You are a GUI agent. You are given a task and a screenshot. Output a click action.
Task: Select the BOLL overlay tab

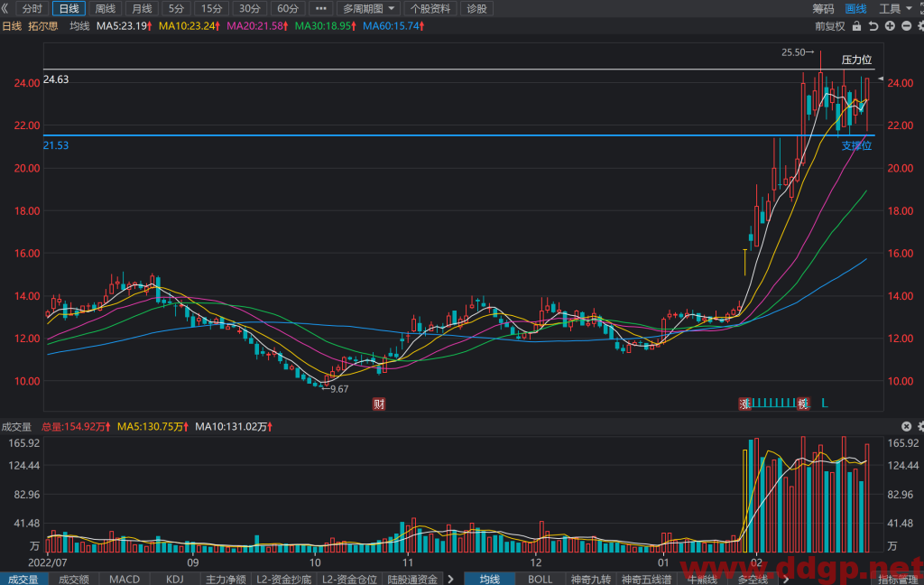tap(540, 579)
